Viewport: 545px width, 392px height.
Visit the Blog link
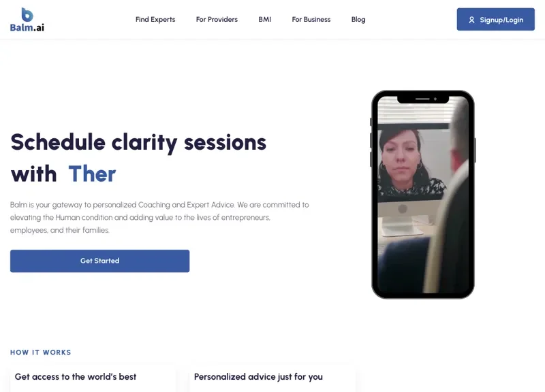click(x=358, y=20)
